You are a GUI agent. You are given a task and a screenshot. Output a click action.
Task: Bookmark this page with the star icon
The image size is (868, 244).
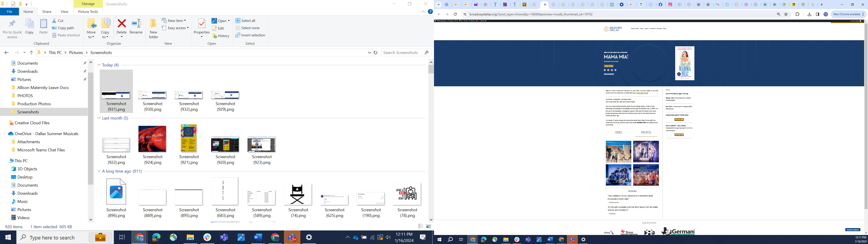click(x=786, y=14)
